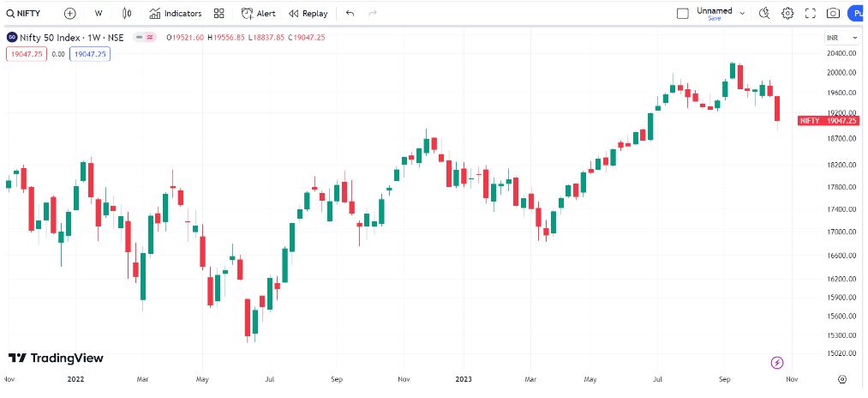868x398 pixels.
Task: Start bar Replay mode
Action: tap(308, 14)
